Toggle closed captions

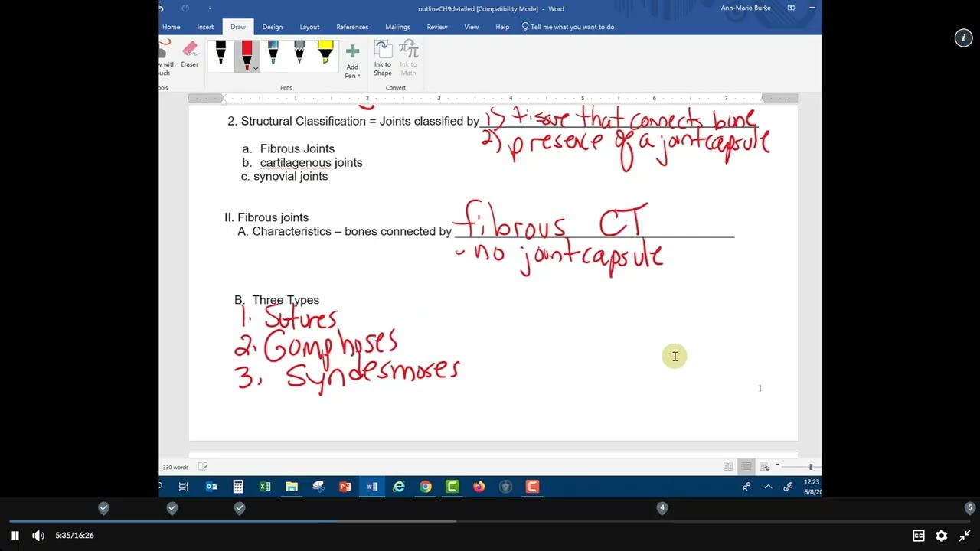[x=919, y=536]
